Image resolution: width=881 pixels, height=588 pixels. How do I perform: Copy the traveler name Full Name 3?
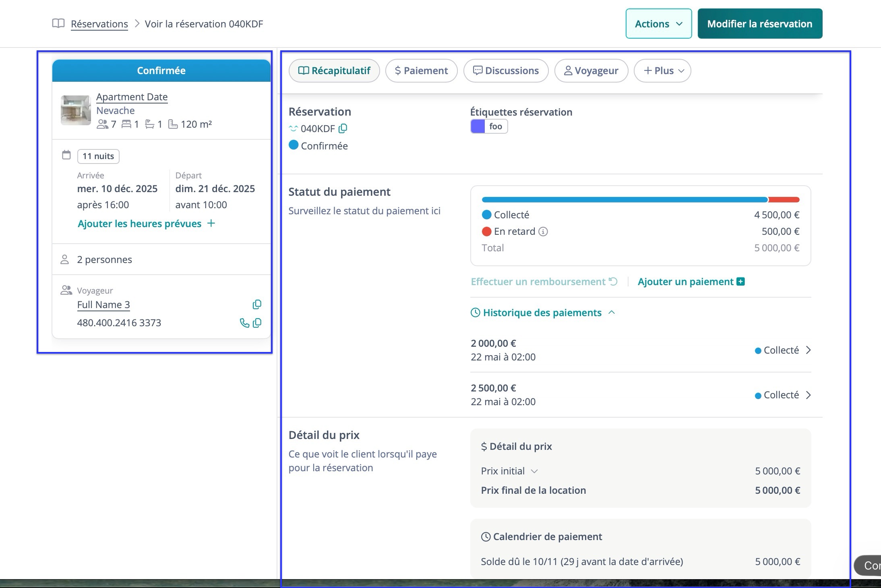coord(256,304)
